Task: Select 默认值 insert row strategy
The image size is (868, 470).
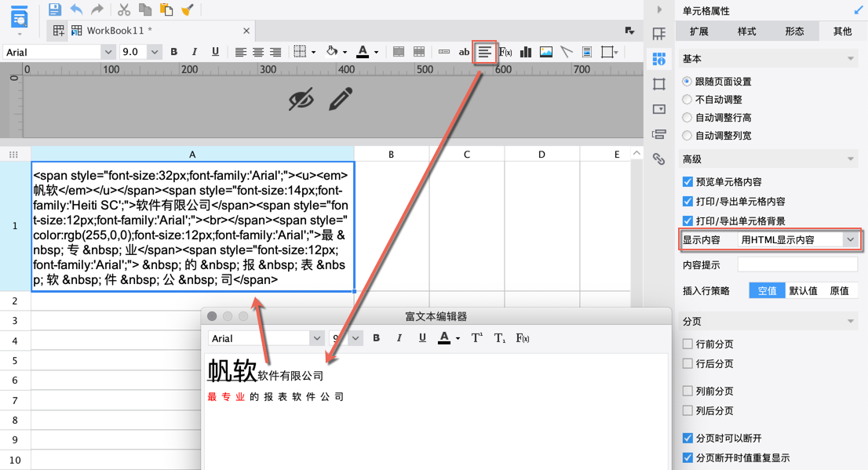Action: (803, 290)
